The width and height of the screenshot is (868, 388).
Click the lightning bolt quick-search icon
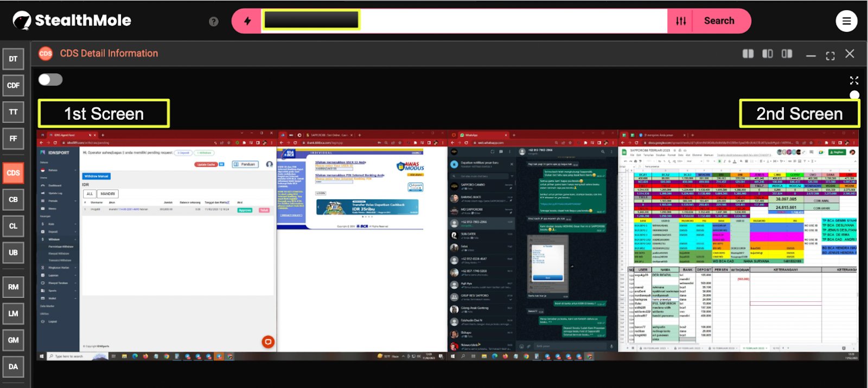[247, 21]
